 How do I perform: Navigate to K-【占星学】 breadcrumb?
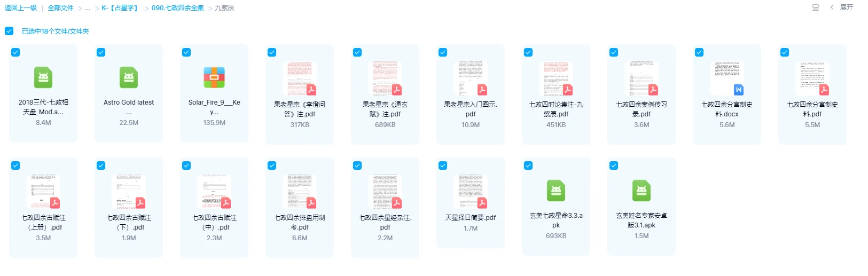tap(121, 8)
